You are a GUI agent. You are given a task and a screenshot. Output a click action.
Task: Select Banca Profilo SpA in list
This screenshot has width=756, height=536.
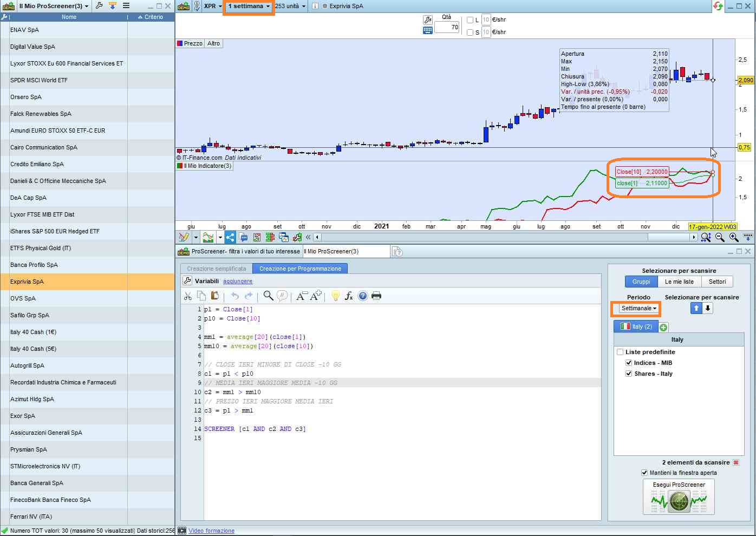[x=87, y=265]
